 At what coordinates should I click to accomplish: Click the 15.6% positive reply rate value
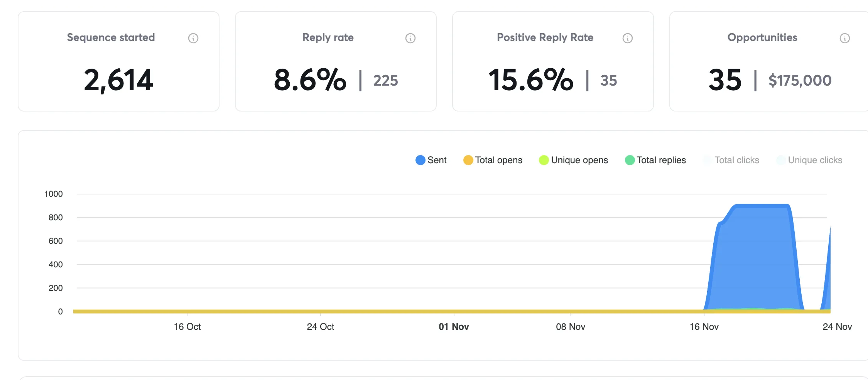(531, 80)
